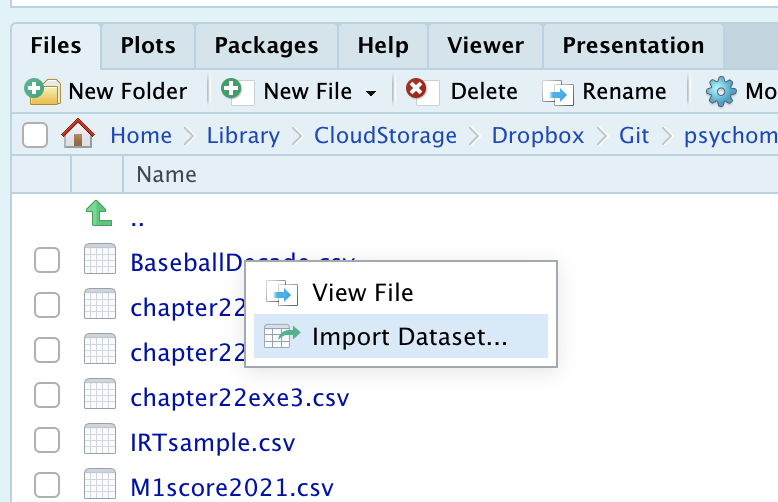Click the green up-directory arrow icon
The height and width of the screenshot is (502, 778).
(x=98, y=214)
